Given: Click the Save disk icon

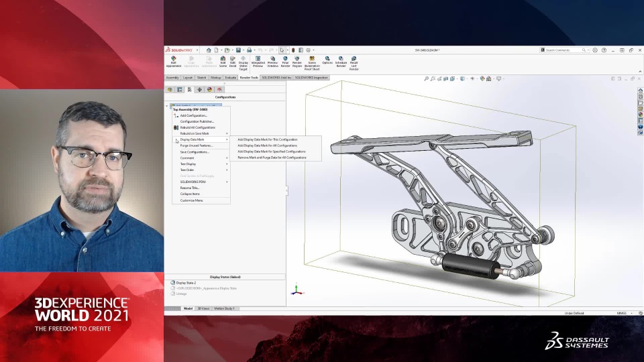Looking at the screenshot, I should [x=238, y=50].
